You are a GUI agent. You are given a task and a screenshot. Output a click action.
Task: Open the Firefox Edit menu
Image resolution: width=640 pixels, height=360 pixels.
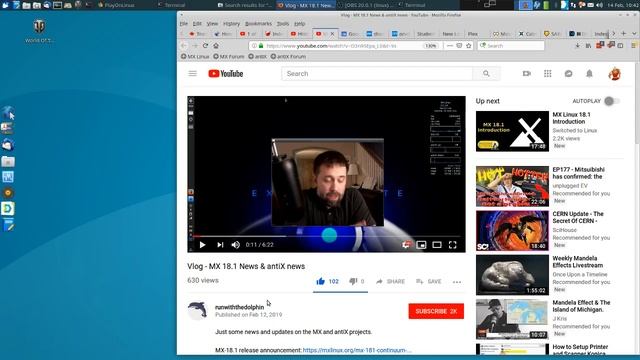pyautogui.click(x=198, y=24)
